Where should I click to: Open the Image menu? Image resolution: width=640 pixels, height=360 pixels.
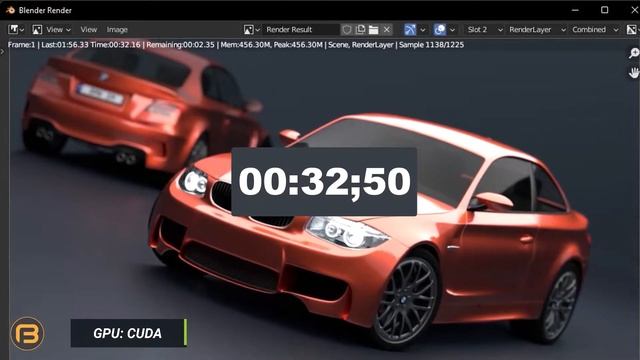(x=117, y=29)
